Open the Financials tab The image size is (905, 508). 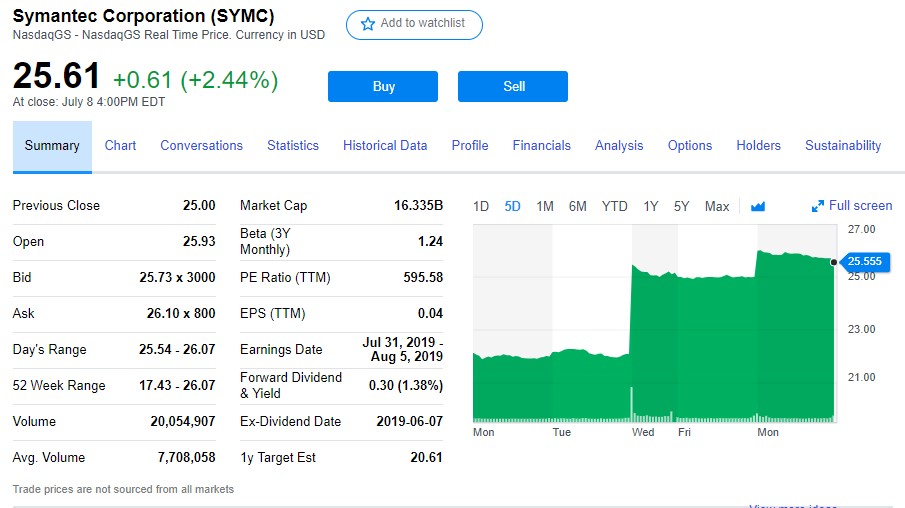tap(541, 145)
